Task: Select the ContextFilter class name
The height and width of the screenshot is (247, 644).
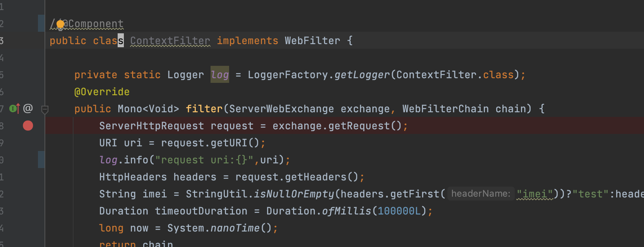Action: (x=170, y=41)
